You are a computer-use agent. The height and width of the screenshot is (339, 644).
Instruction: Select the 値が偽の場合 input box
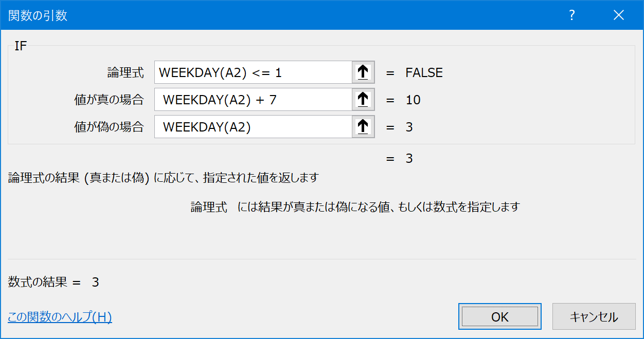point(253,127)
